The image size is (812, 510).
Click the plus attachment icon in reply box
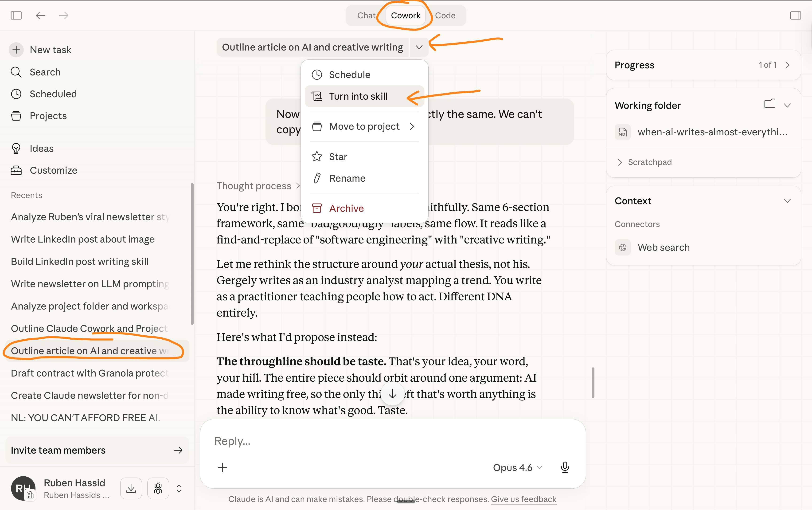[222, 467]
